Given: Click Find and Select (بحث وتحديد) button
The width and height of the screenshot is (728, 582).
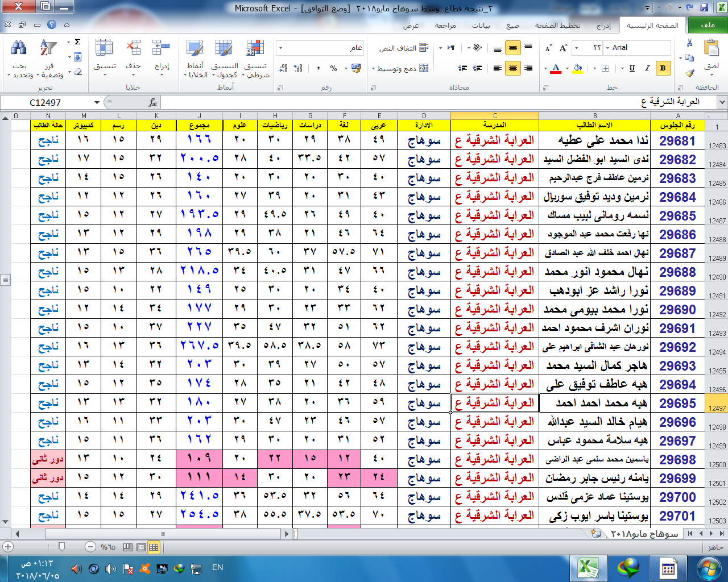Looking at the screenshot, I should (x=19, y=59).
